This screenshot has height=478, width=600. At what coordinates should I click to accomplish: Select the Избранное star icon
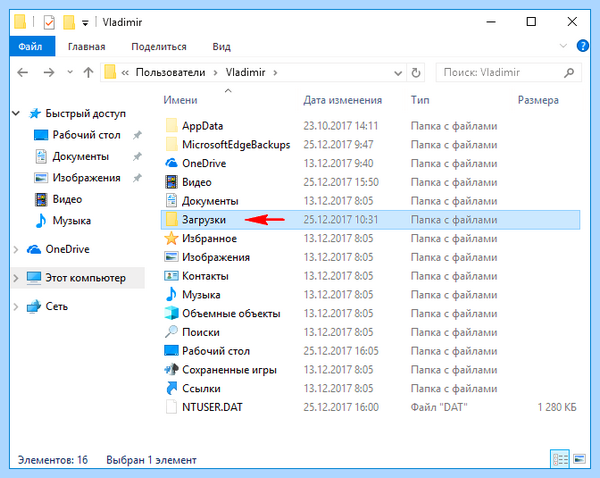171,238
